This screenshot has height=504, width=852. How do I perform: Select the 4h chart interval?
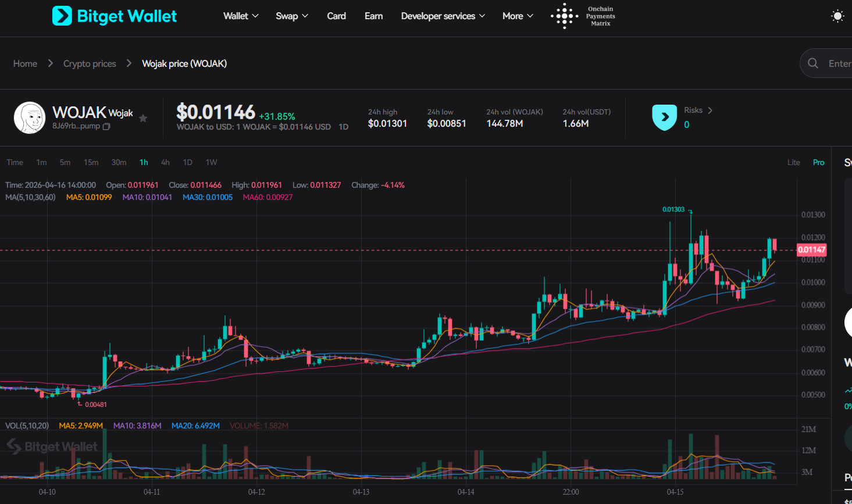coord(165,162)
